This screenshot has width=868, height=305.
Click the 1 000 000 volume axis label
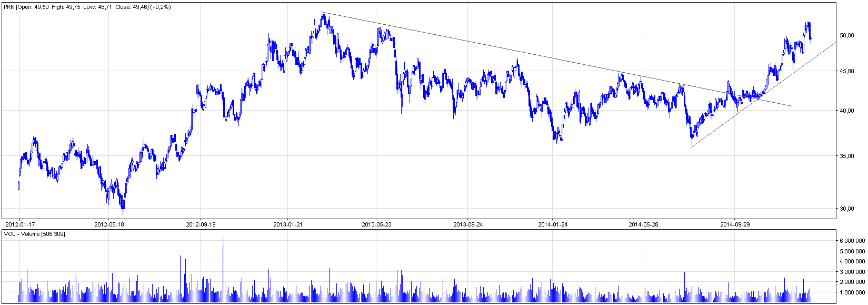(x=852, y=292)
